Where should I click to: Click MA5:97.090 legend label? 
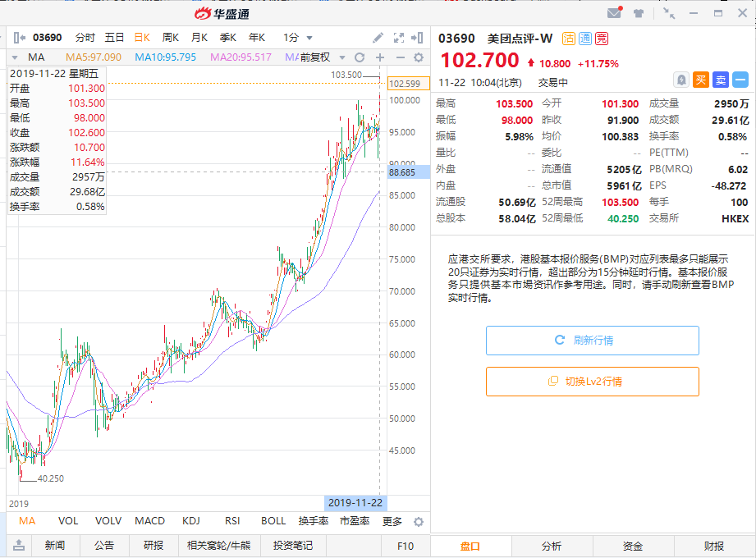(x=94, y=57)
